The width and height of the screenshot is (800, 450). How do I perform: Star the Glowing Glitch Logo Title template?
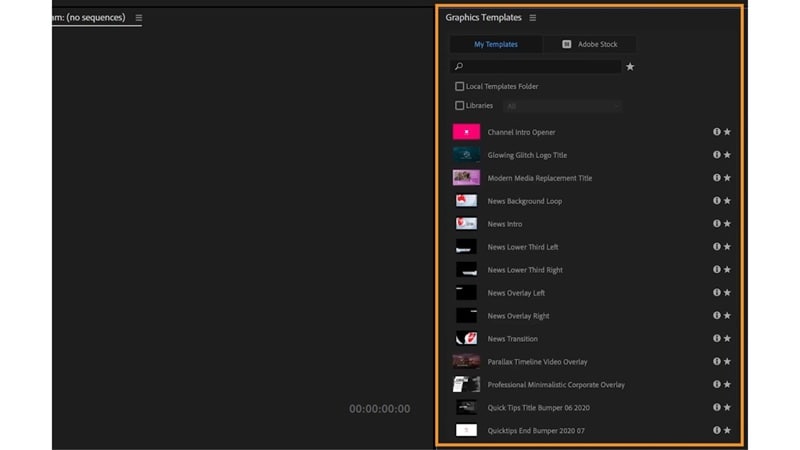(727, 155)
